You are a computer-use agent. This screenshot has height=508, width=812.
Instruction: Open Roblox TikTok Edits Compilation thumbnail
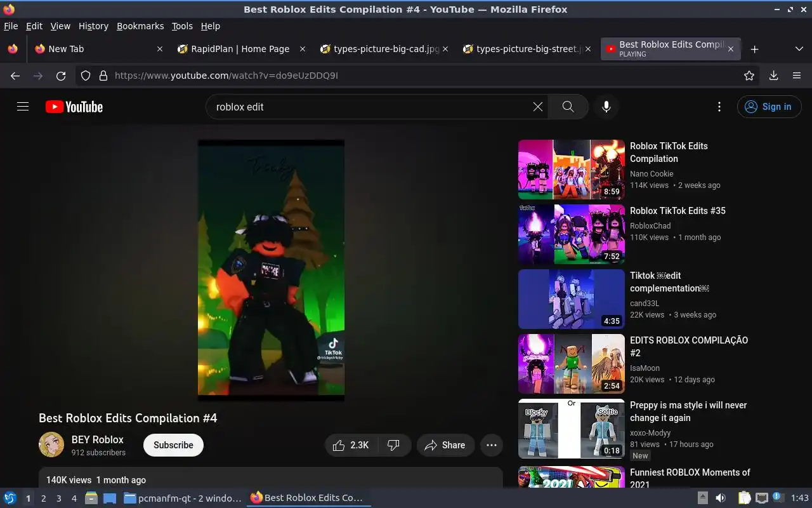pos(572,170)
